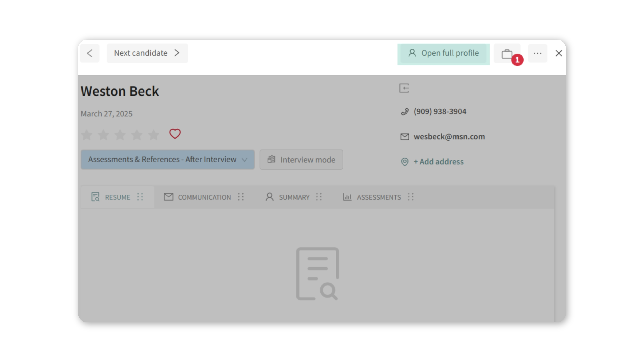
Task: Click the envelope icon beside email
Action: 405,137
